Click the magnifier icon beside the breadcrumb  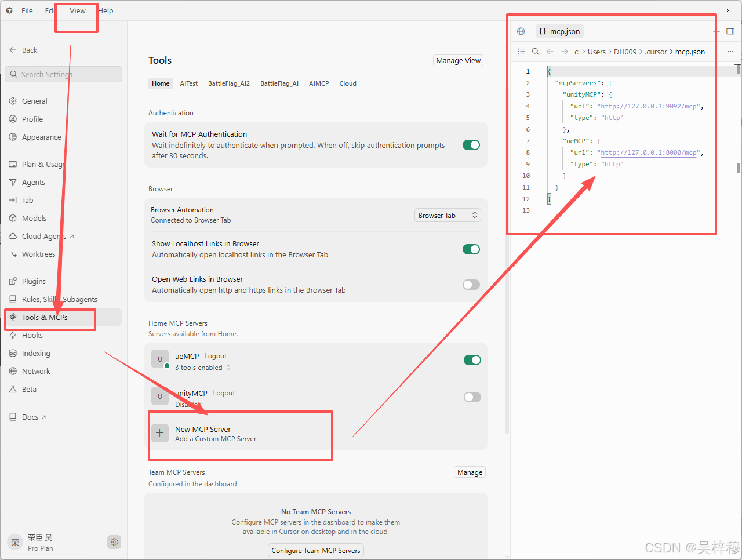pyautogui.click(x=536, y=52)
